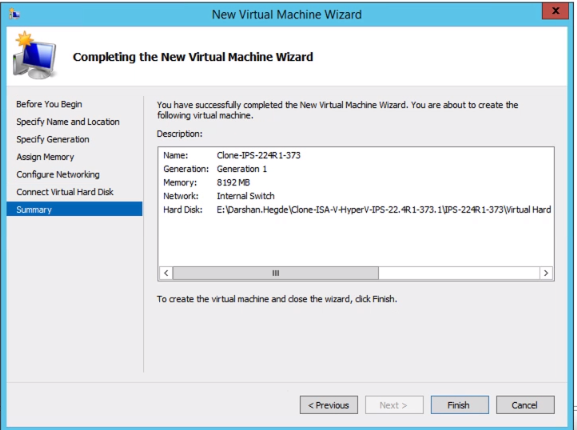Screen dimensions: 577x430
Task: Cancel the virtual machine wizard
Action: click(x=525, y=405)
